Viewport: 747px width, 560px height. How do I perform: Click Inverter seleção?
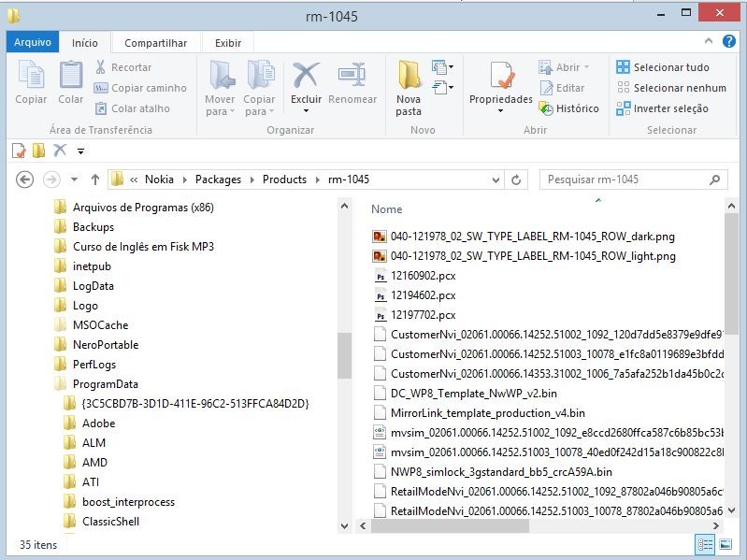coord(662,108)
